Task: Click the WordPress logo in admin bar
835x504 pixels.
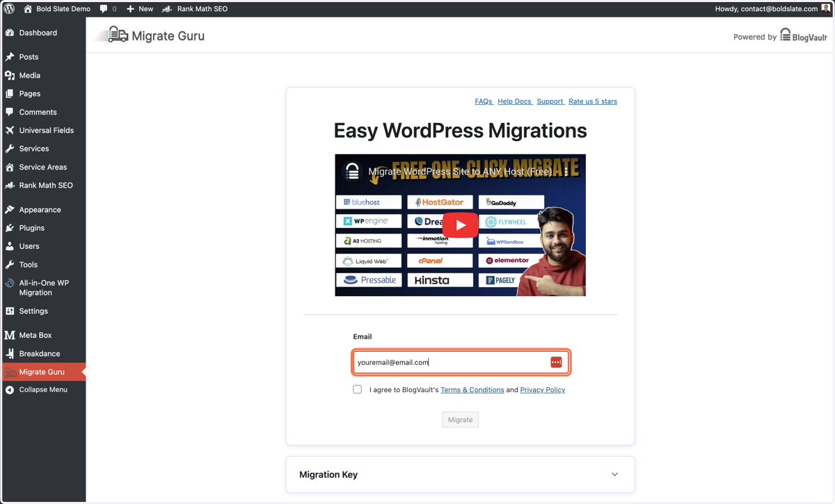Action: [x=10, y=9]
